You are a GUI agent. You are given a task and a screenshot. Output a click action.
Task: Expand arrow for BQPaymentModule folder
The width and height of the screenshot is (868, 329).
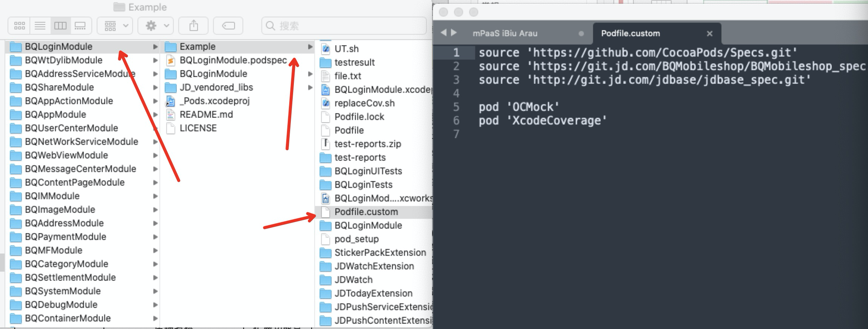click(x=155, y=237)
